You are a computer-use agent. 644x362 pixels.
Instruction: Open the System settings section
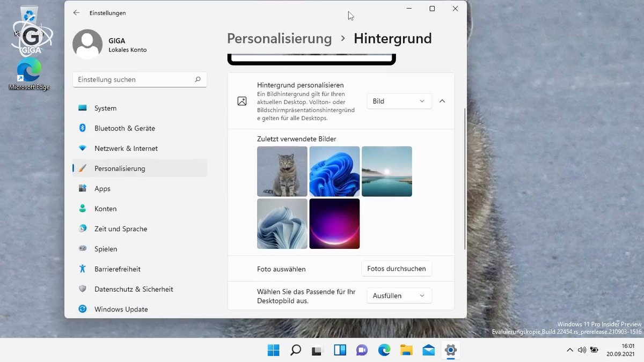point(105,108)
